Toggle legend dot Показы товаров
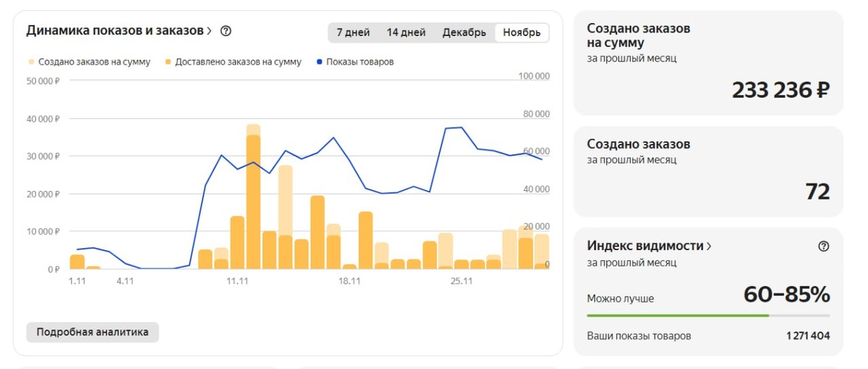This screenshot has width=868, height=369. [x=320, y=62]
